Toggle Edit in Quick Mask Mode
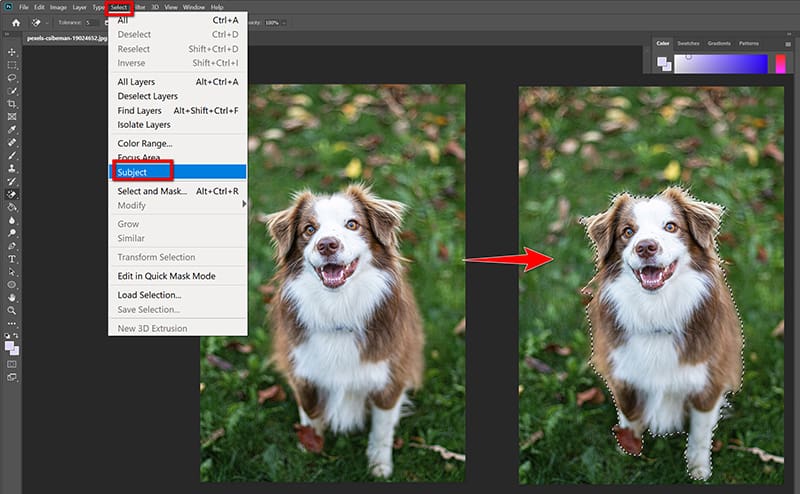 (x=166, y=276)
